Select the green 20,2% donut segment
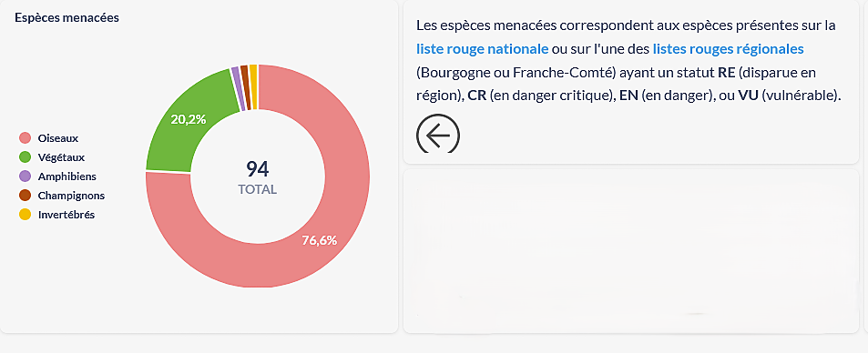Image resolution: width=868 pixels, height=353 pixels. click(189, 119)
